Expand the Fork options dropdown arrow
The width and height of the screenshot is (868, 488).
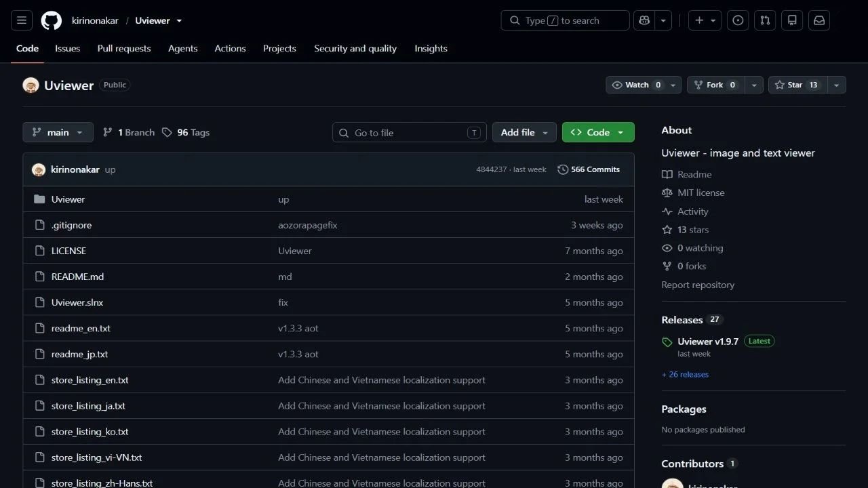[x=755, y=85]
